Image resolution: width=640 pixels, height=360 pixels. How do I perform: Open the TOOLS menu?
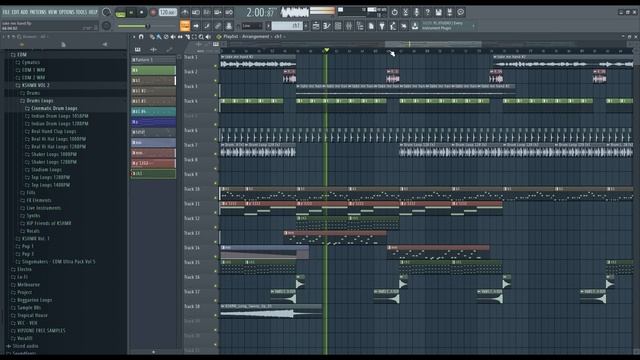click(x=82, y=12)
